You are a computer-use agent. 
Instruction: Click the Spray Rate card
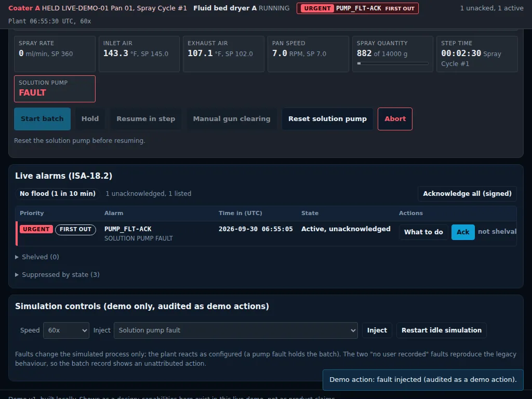[55, 54]
